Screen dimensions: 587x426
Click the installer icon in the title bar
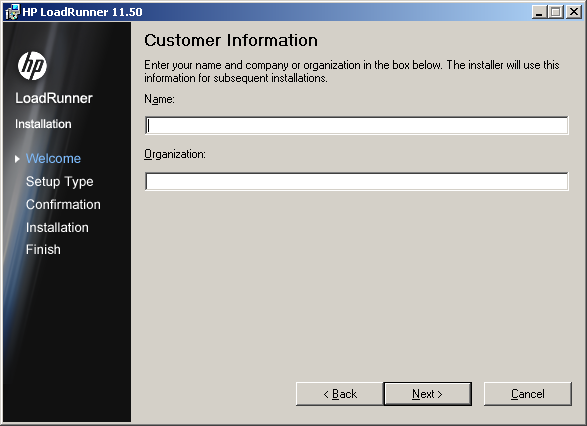click(x=12, y=12)
